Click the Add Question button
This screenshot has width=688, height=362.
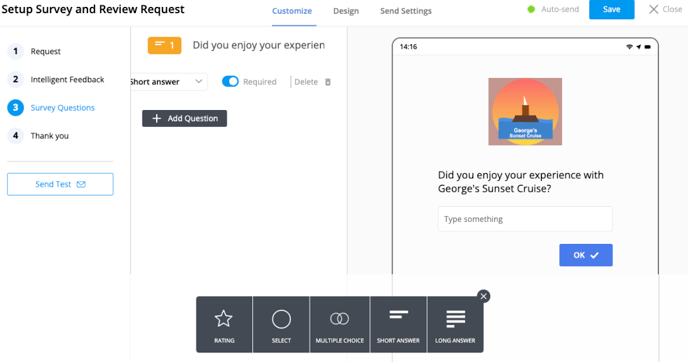tap(184, 118)
